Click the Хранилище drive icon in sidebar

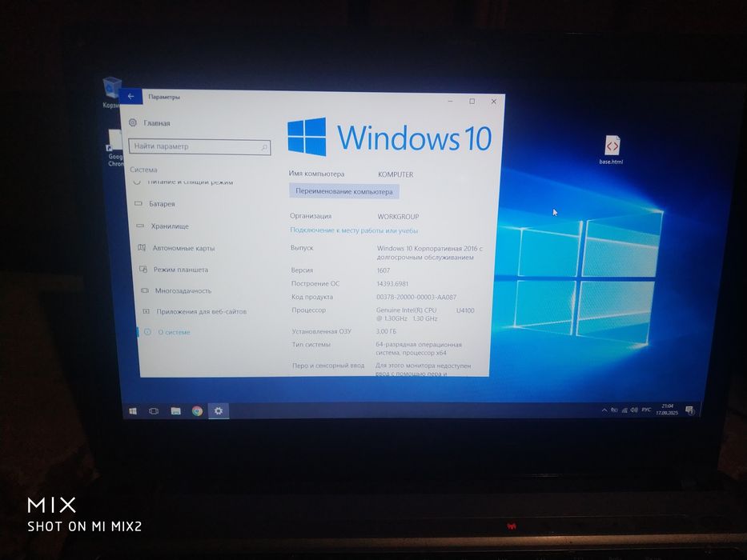[x=140, y=226]
